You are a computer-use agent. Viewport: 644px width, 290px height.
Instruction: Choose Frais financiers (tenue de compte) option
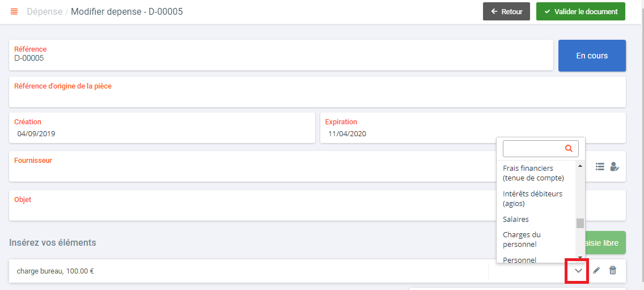point(533,173)
